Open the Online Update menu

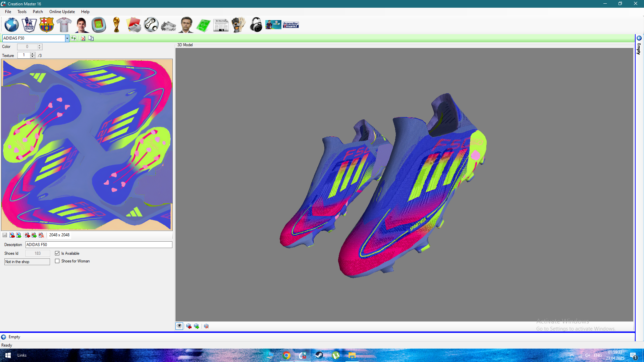pyautogui.click(x=62, y=12)
